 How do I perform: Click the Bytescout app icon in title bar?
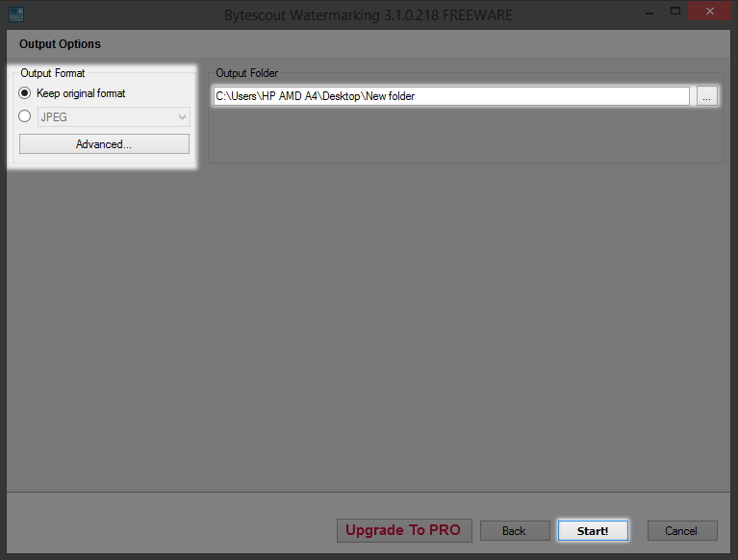pos(16,14)
